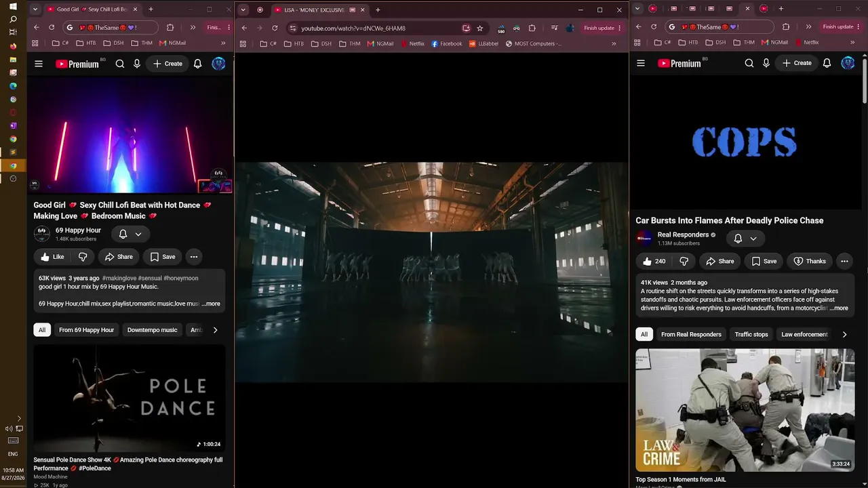868x488 pixels.
Task: Open the Windows Start menu
Action: (x=13, y=6)
